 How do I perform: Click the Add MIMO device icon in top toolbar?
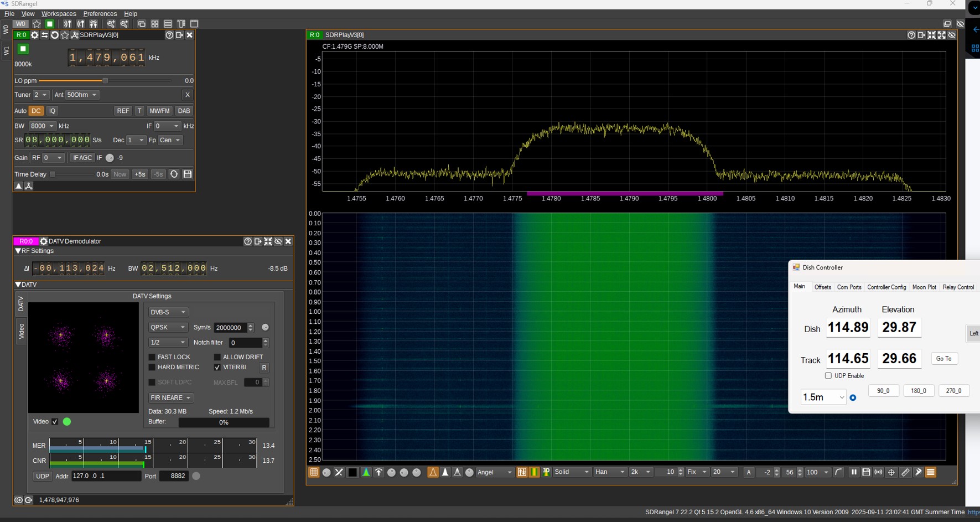(x=94, y=24)
